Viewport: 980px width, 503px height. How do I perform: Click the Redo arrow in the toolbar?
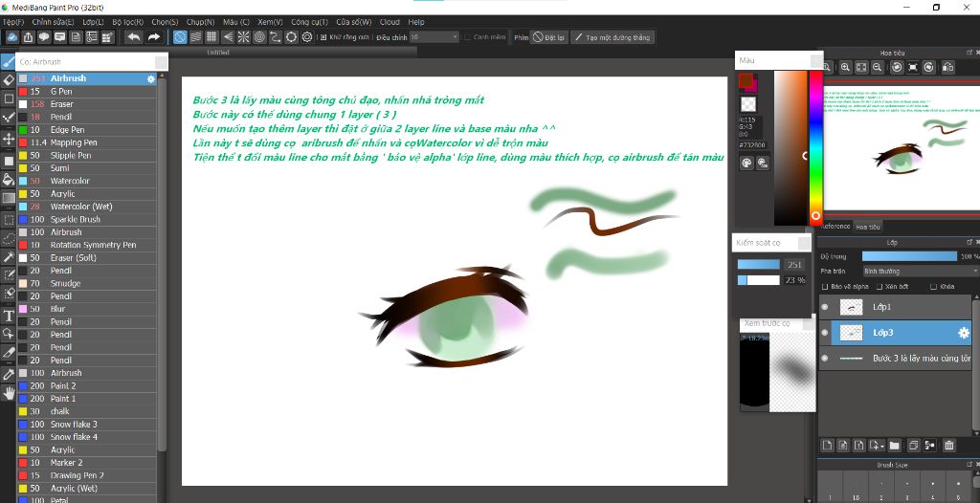[153, 37]
